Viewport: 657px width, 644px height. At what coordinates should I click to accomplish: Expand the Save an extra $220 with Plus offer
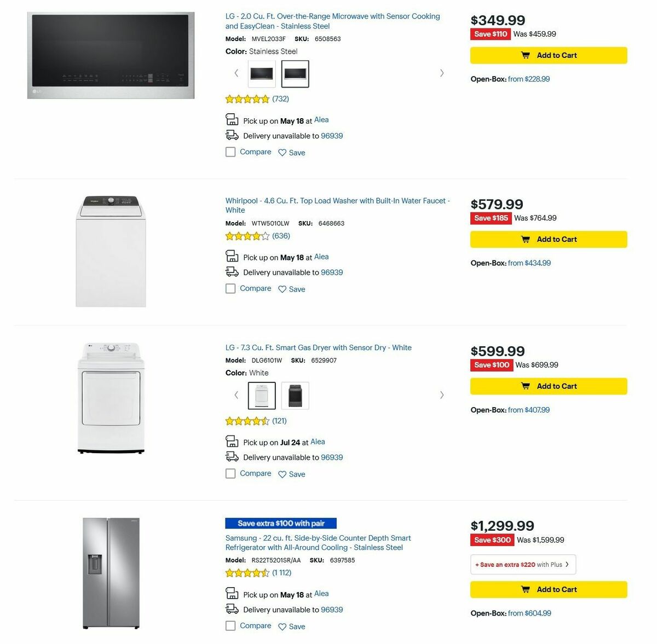523,564
